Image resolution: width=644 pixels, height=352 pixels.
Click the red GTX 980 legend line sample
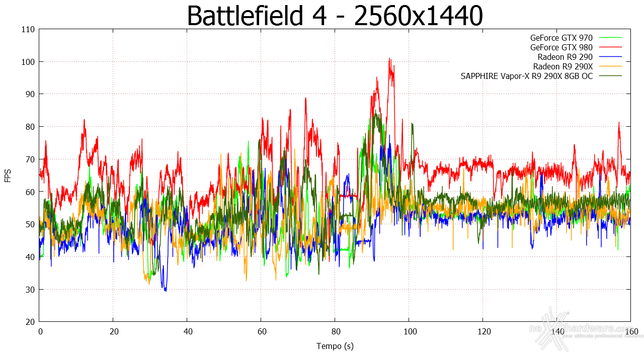tap(609, 47)
